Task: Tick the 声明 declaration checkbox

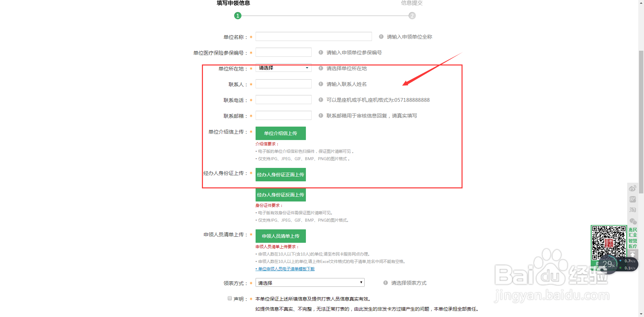Action: point(230,298)
